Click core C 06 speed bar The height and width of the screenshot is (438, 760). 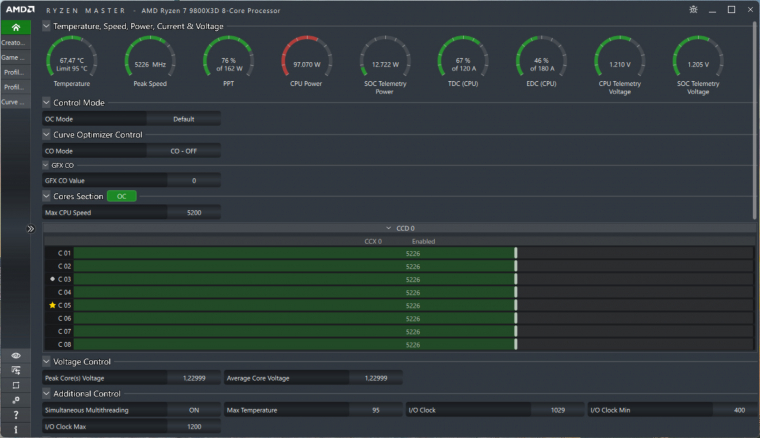pos(413,318)
